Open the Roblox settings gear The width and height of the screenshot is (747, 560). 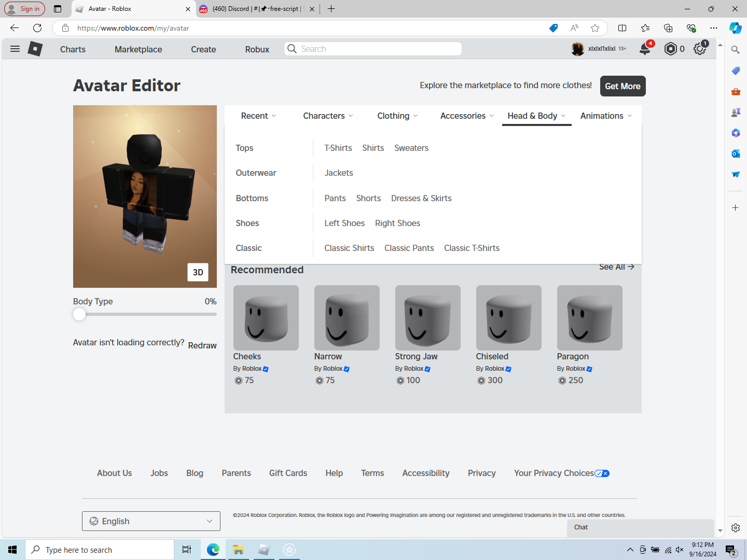[700, 49]
